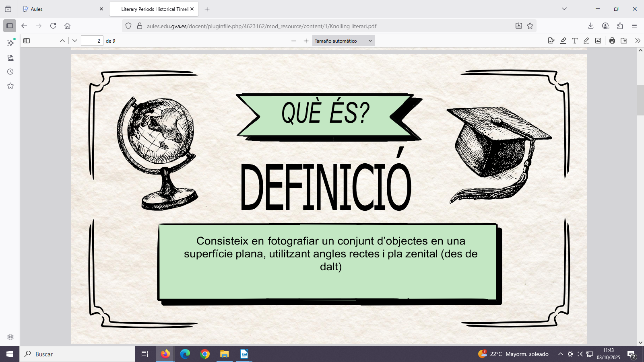Toggle the PDF thumbnails sidebar
The height and width of the screenshot is (362, 644).
point(27,40)
